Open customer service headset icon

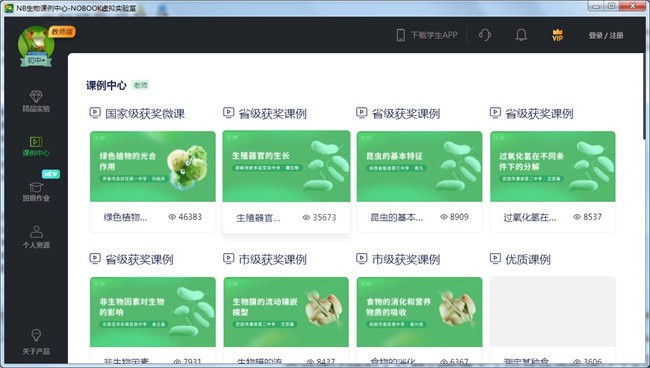click(485, 35)
